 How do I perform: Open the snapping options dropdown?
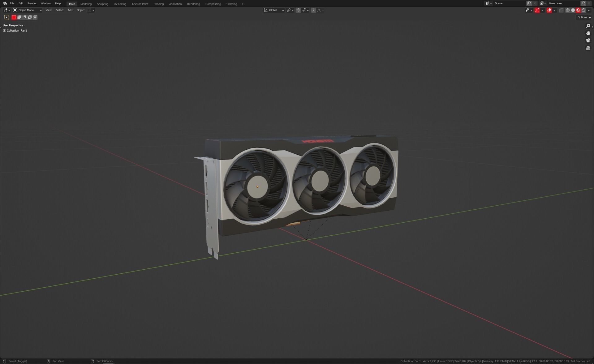tap(305, 10)
